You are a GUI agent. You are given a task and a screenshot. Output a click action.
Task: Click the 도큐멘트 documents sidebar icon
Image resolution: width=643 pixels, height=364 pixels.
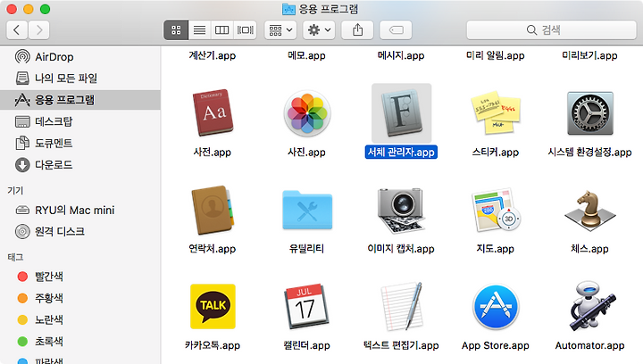click(x=22, y=143)
